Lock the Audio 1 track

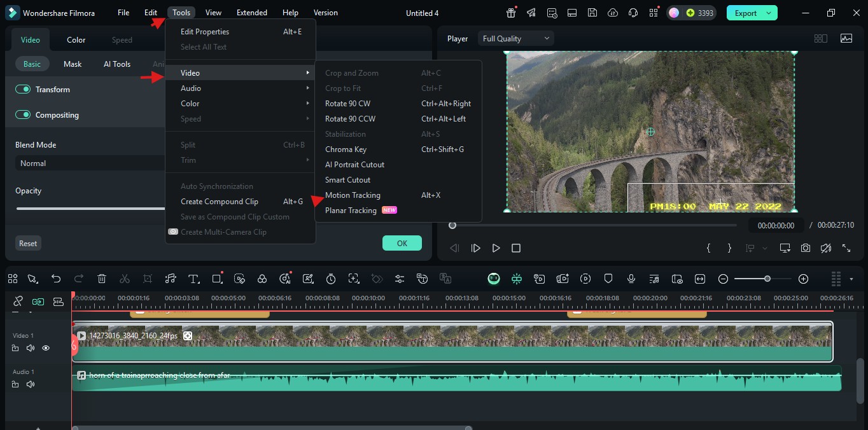click(15, 385)
